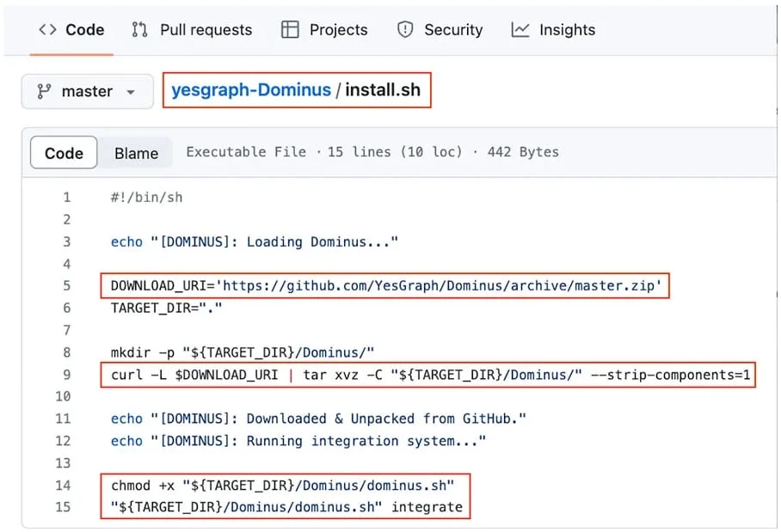Image resolution: width=781 pixels, height=532 pixels.
Task: Click line number 14 in gutter
Action: coord(63,486)
